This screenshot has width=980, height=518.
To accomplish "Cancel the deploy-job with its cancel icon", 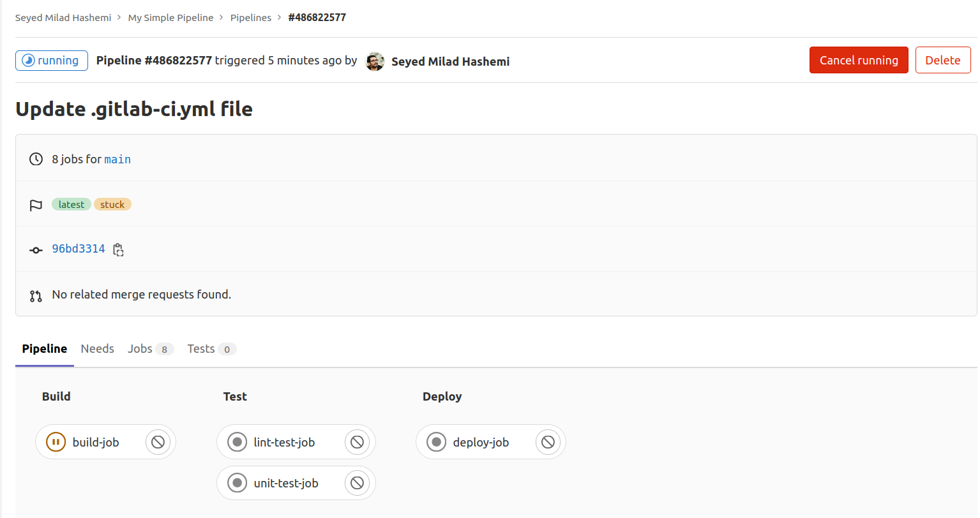I will click(548, 442).
